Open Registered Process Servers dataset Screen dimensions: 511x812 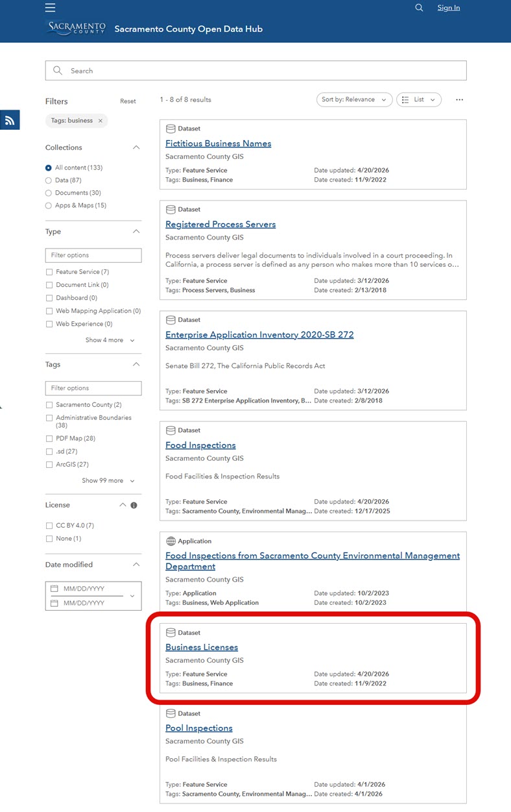coord(220,225)
